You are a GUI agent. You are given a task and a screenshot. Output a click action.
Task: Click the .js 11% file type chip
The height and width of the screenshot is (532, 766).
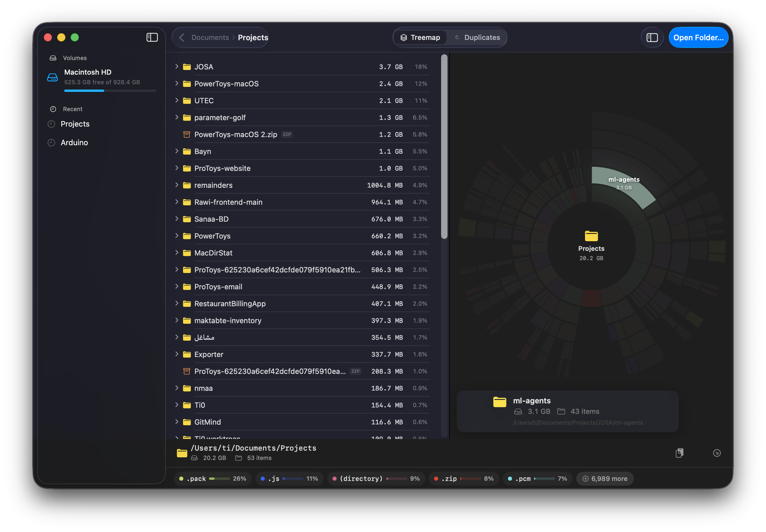click(289, 478)
